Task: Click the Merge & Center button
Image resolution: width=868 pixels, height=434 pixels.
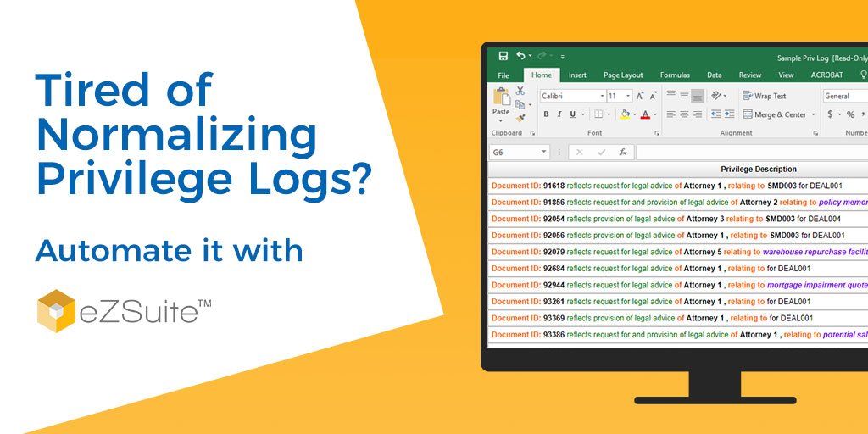Action: [x=774, y=114]
